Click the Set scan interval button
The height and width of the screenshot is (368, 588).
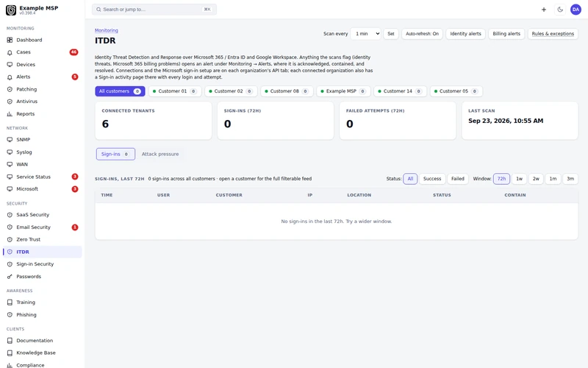[391, 34]
